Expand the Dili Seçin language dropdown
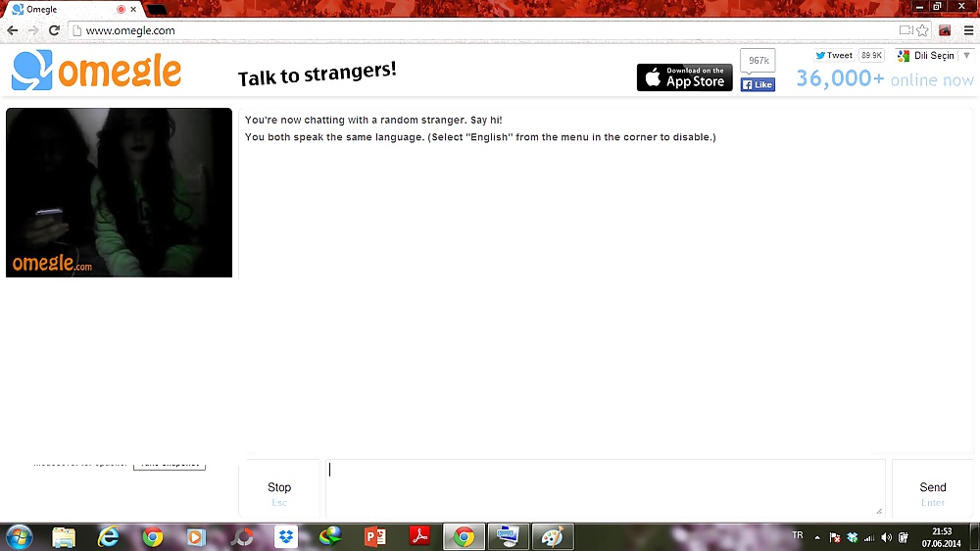This screenshot has height=551, width=980. point(934,56)
